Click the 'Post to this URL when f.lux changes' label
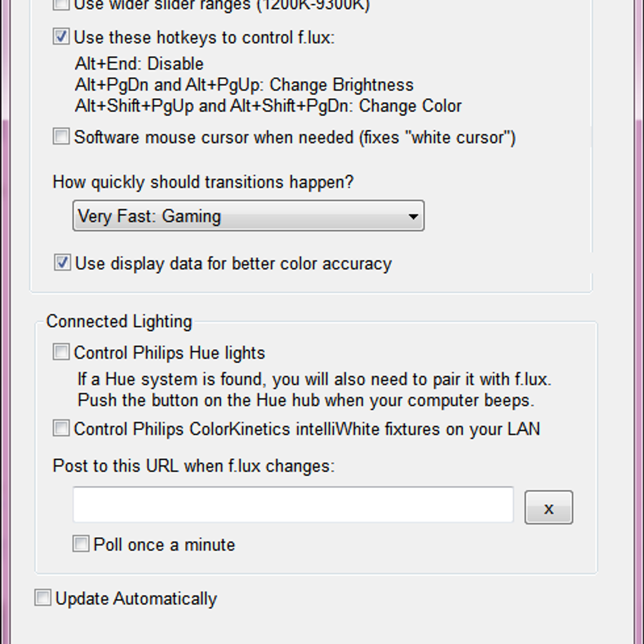This screenshot has height=644, width=644. [x=194, y=466]
